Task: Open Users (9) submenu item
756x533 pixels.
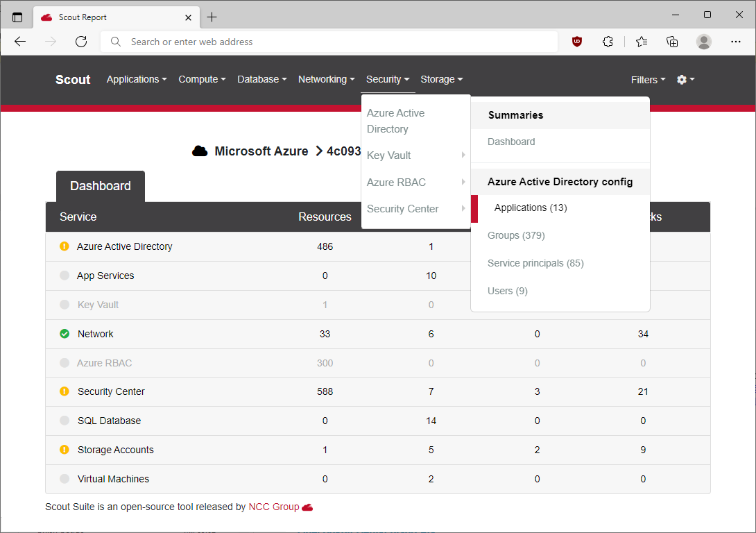Action: [x=507, y=291]
